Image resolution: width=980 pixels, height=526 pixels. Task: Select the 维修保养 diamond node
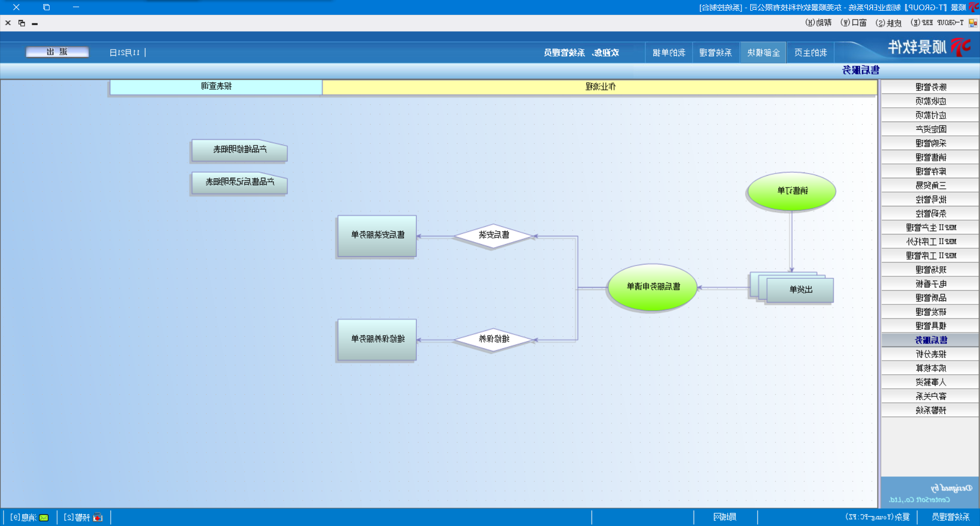pos(494,339)
